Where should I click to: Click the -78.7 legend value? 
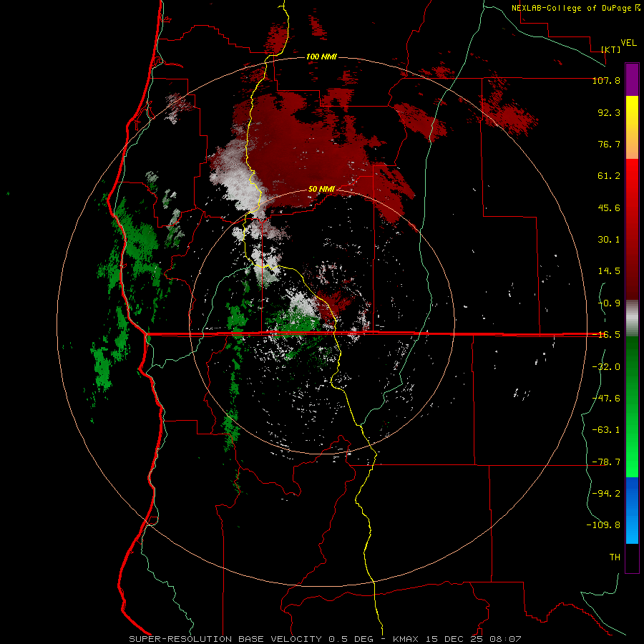tap(606, 462)
